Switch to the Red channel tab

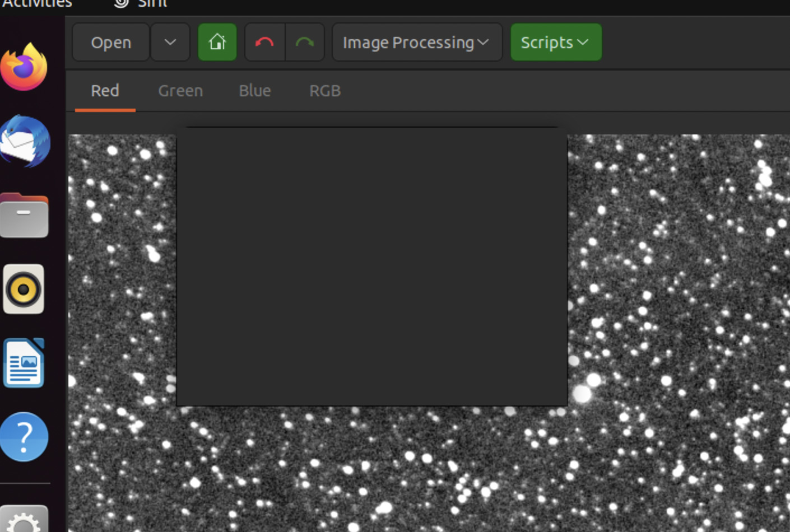click(x=105, y=91)
